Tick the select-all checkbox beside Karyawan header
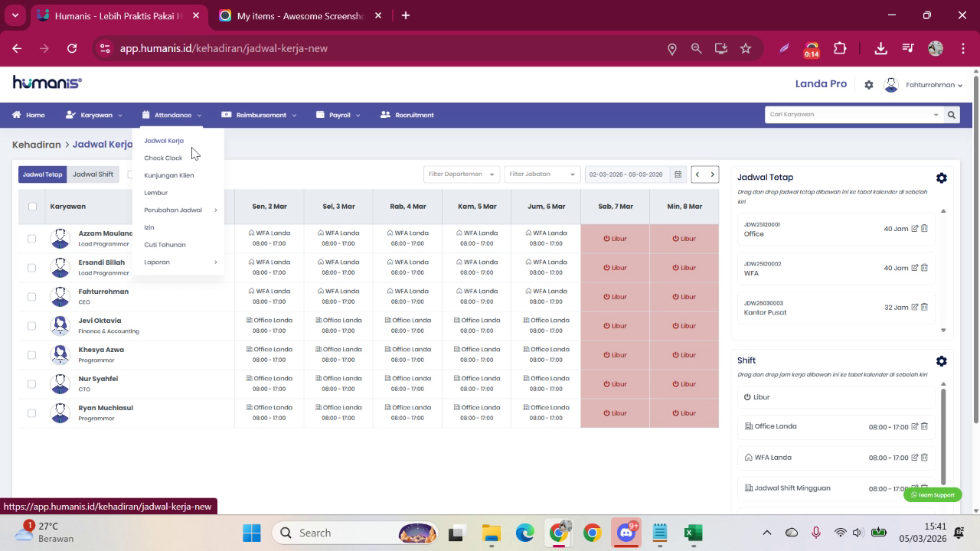The width and height of the screenshot is (980, 551). pos(32,206)
